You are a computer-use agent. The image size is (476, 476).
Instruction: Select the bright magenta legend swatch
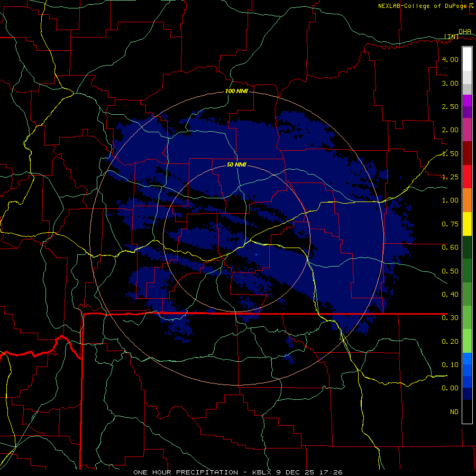[x=467, y=100]
